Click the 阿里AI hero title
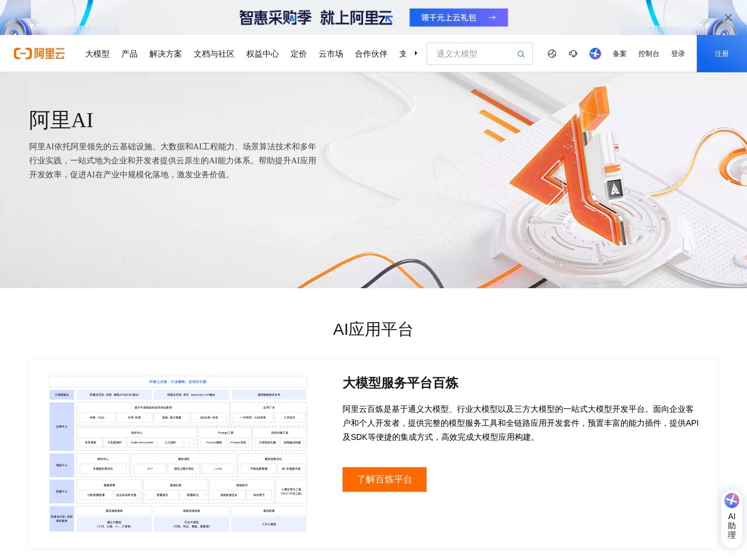Screen dimensions: 747x560 pyautogui.click(x=61, y=120)
